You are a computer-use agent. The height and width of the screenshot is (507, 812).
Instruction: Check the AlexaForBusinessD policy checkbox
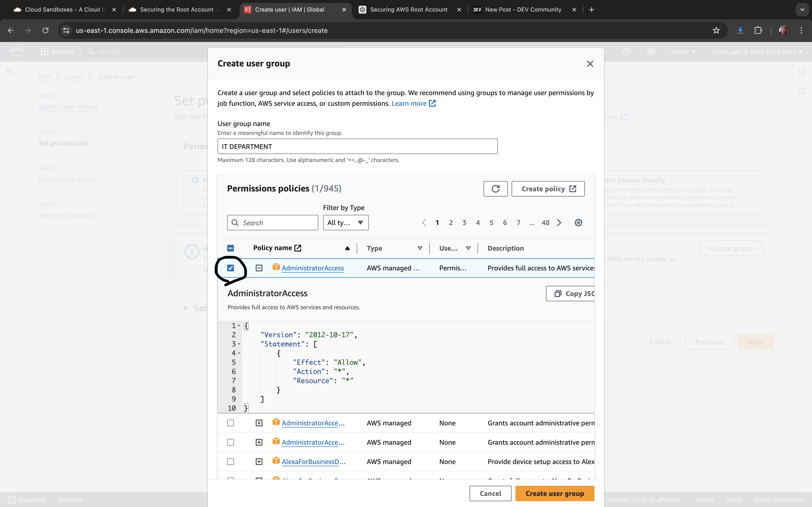231,462
